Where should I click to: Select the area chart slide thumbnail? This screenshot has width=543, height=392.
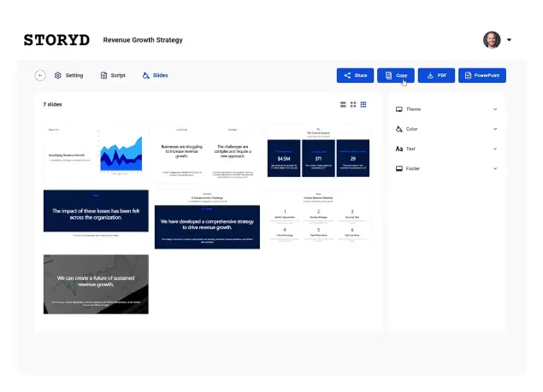[96, 155]
